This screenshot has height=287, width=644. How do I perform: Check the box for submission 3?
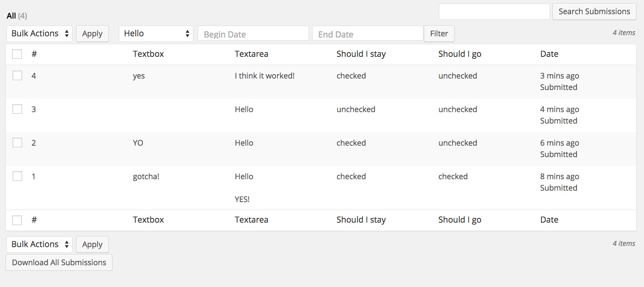17,109
